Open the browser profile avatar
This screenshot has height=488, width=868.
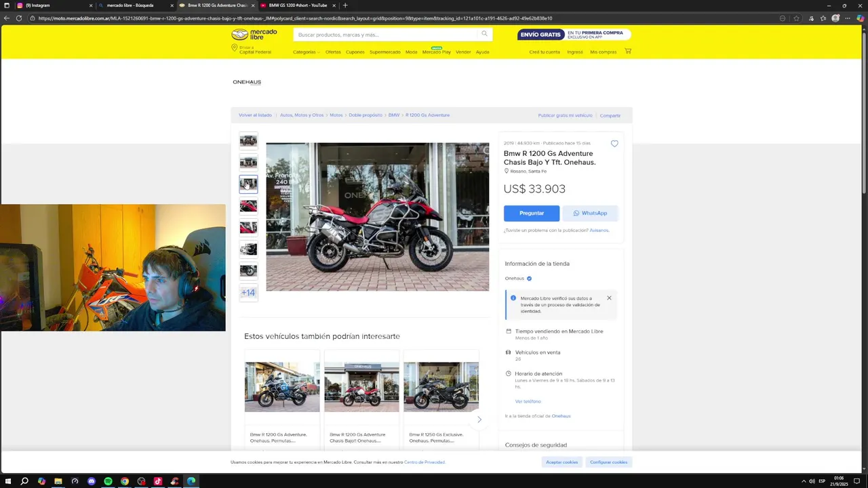835,18
